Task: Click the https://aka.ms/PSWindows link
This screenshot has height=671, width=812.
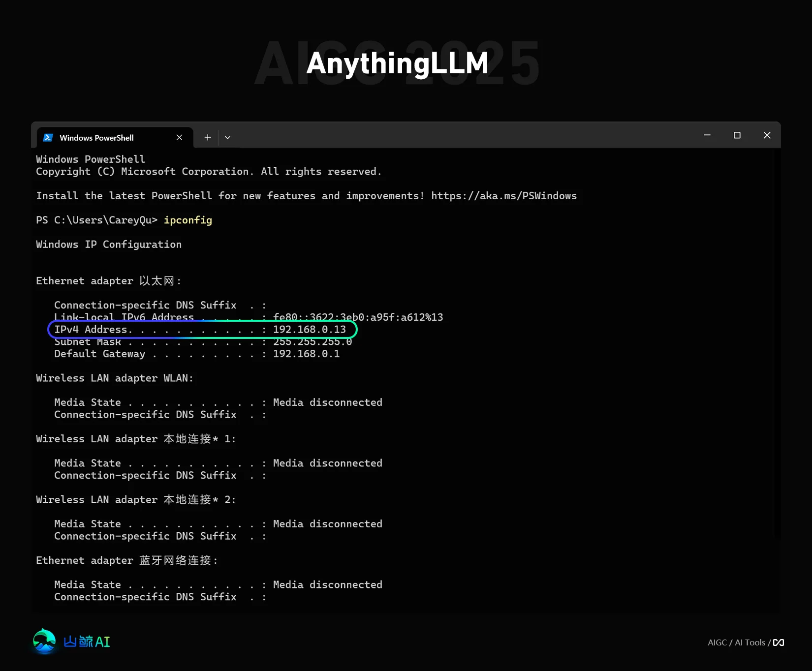Action: tap(504, 196)
